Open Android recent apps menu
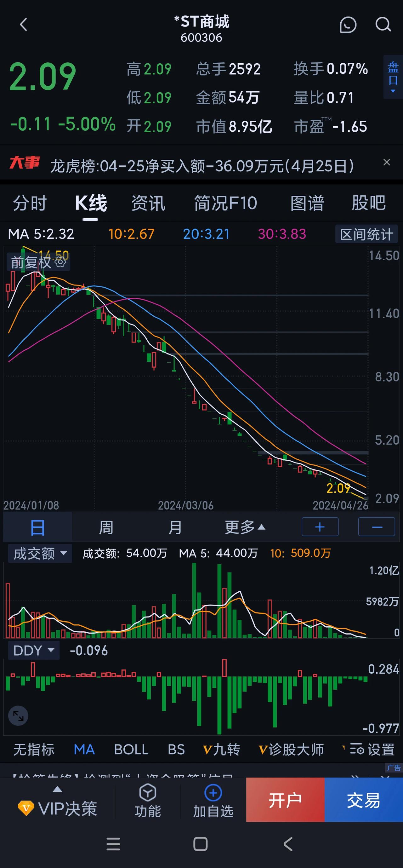The image size is (403, 868). pos(113,844)
